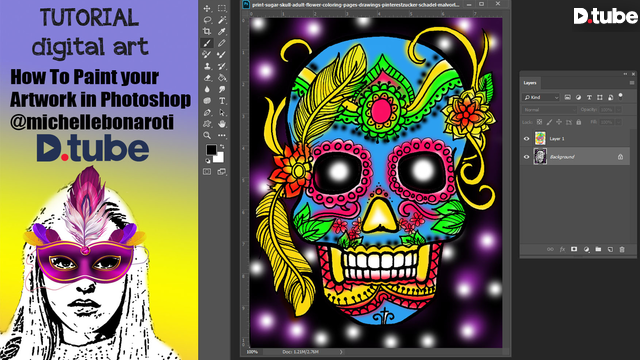This screenshot has height=360, width=640.
Task: Filter layers by adjustment layers
Action: click(578, 97)
